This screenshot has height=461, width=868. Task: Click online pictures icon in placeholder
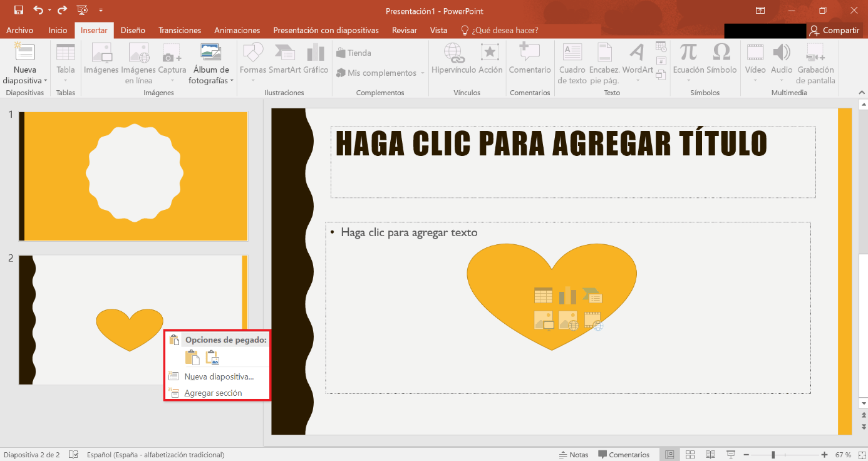point(569,320)
